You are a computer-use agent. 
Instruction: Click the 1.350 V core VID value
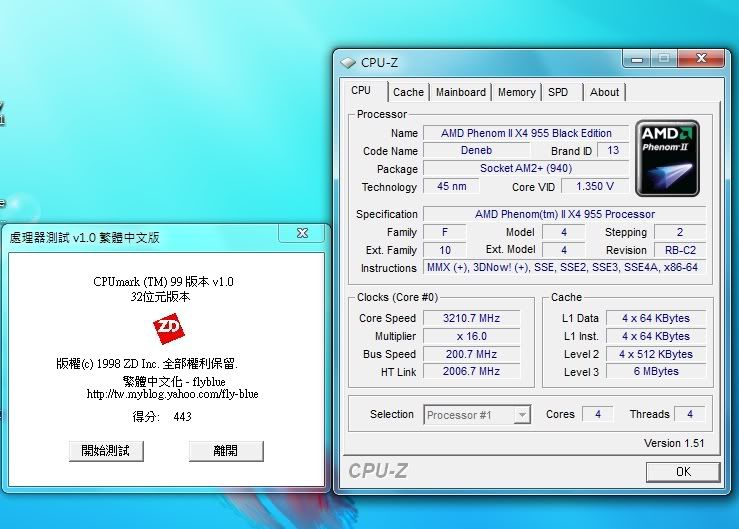[595, 186]
